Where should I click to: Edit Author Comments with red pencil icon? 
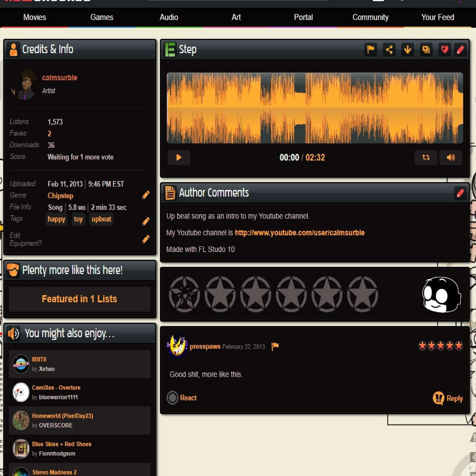pyautogui.click(x=460, y=193)
